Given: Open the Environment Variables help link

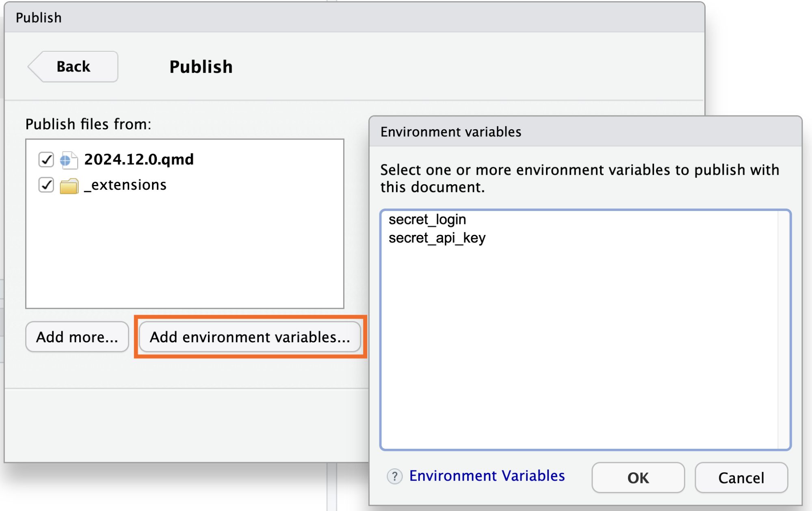Looking at the screenshot, I should click(x=487, y=476).
